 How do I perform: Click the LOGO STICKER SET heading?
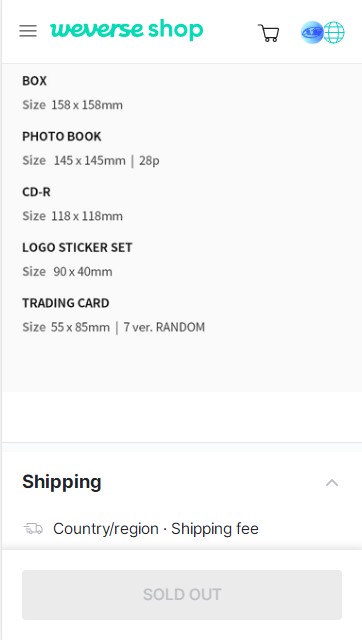(77, 247)
